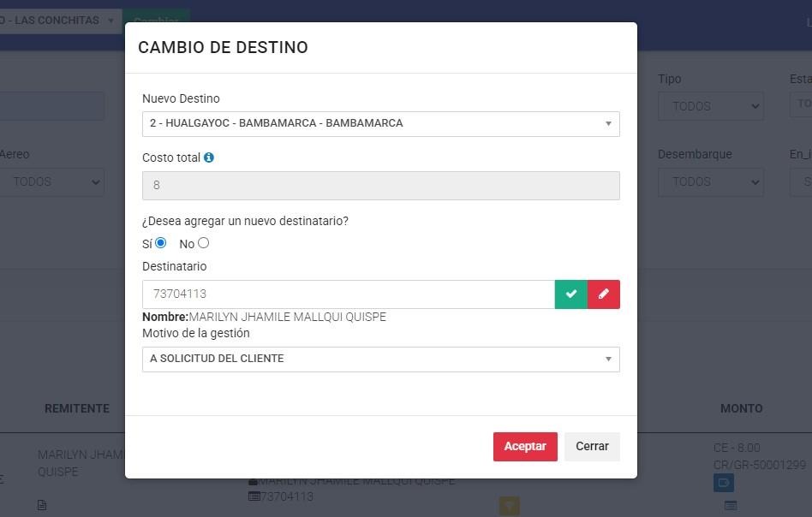Click the Costo total field
Image resolution: width=812 pixels, height=517 pixels.
[x=380, y=185]
